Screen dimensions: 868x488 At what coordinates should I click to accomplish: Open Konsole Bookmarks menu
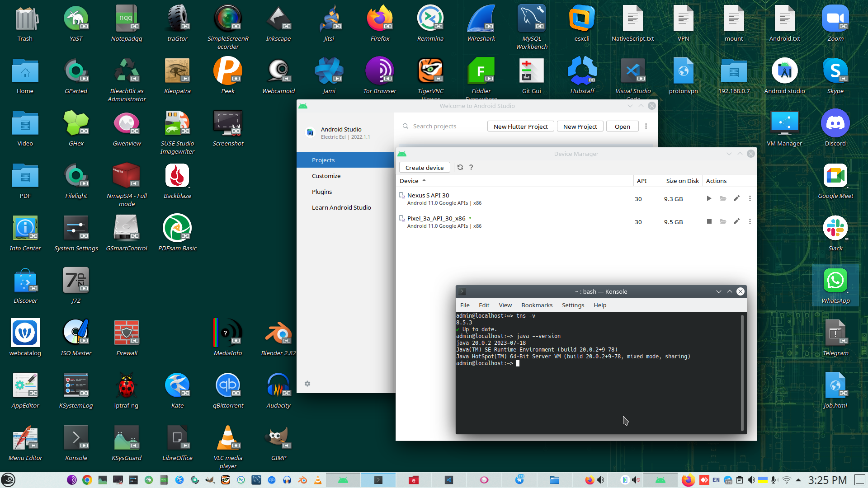click(537, 305)
